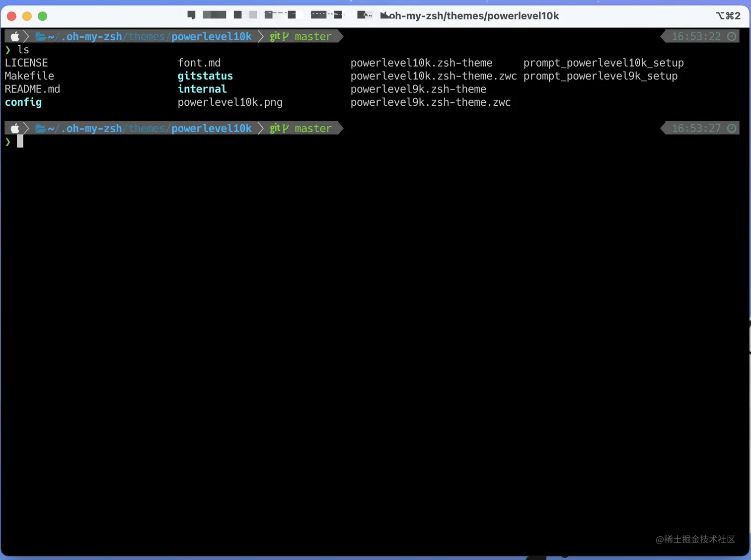This screenshot has width=751, height=560.
Task: Click the README.md file name
Action: [32, 89]
